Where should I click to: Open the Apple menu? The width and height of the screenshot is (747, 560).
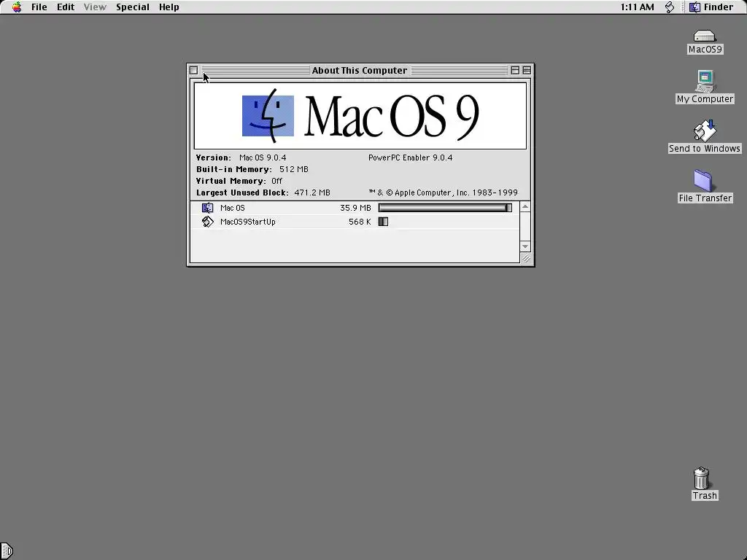[17, 7]
